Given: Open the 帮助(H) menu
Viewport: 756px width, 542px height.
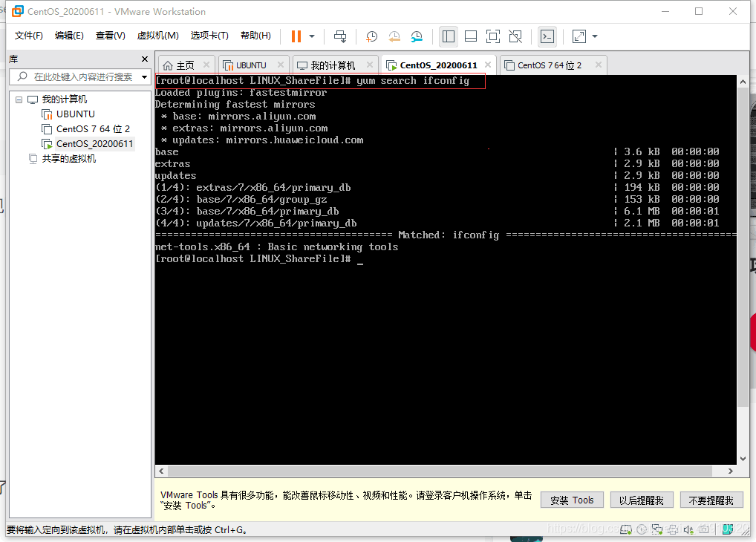Looking at the screenshot, I should pos(255,36).
